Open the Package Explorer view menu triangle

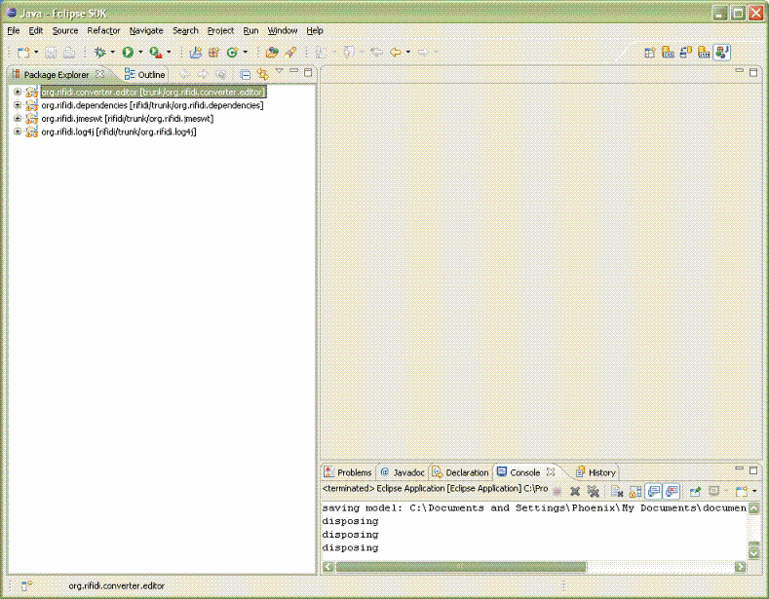280,71
